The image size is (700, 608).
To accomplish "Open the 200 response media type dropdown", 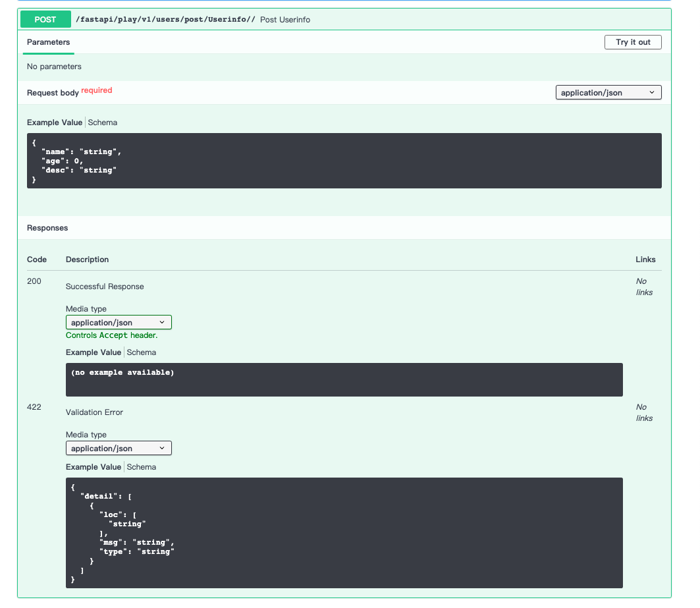I will (x=119, y=323).
